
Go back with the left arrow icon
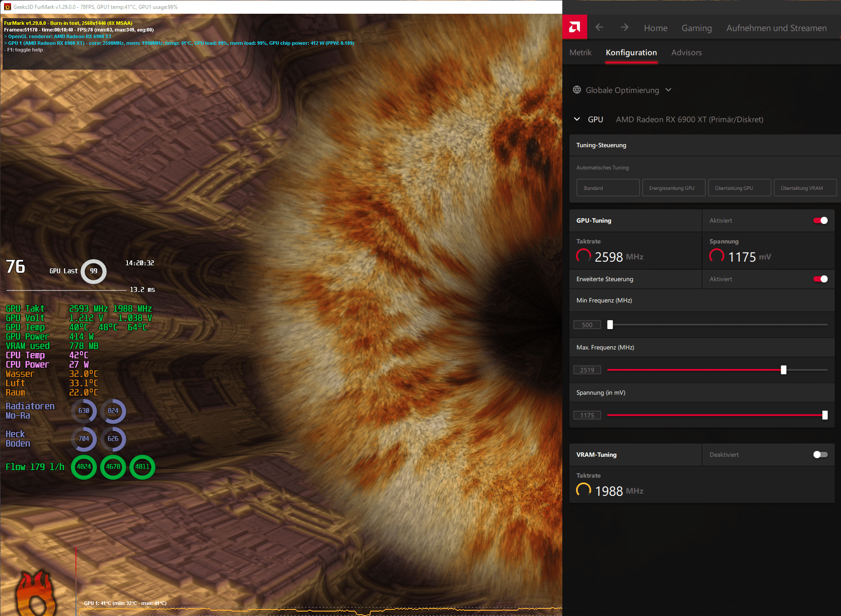[599, 27]
